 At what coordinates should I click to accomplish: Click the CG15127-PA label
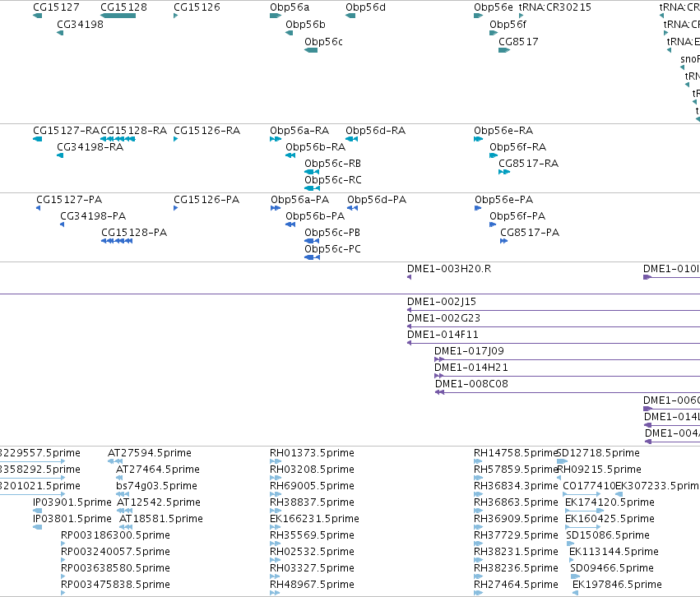click(x=69, y=200)
